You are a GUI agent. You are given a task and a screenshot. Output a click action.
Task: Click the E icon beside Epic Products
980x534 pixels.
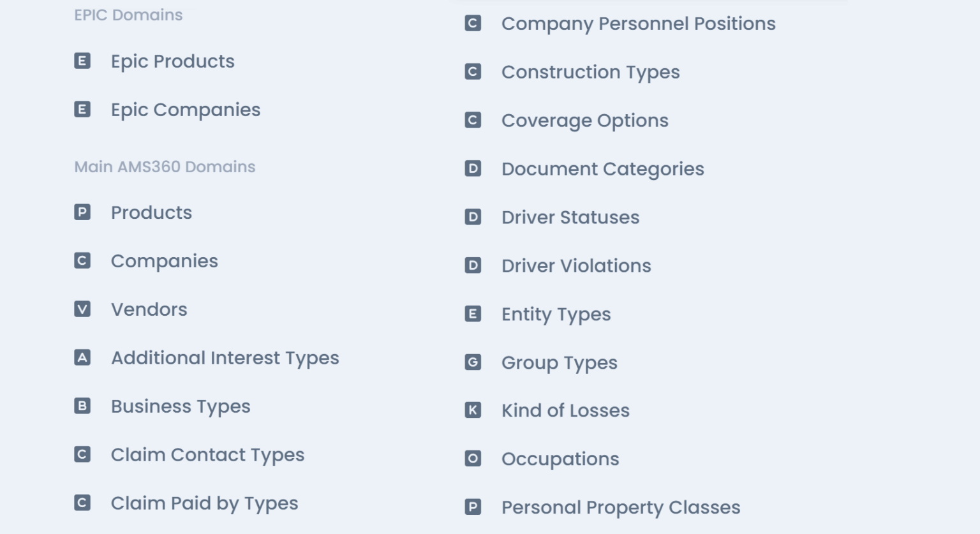tap(82, 61)
